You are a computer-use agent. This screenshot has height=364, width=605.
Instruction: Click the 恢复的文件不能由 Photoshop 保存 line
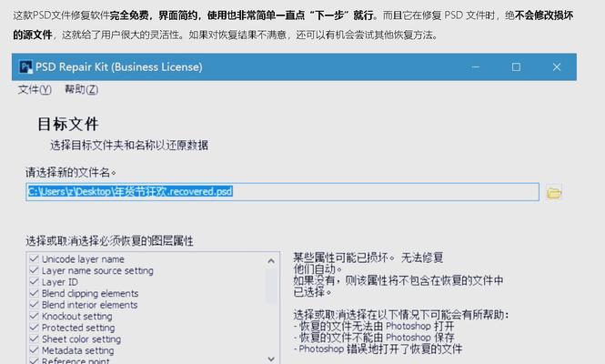coord(374,338)
